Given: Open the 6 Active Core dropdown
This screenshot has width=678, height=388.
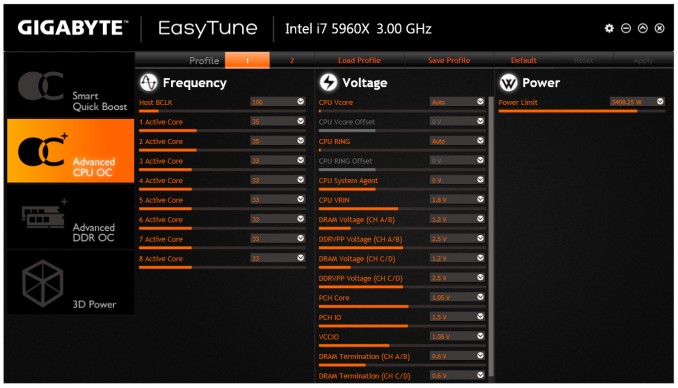Looking at the screenshot, I should pos(301,219).
